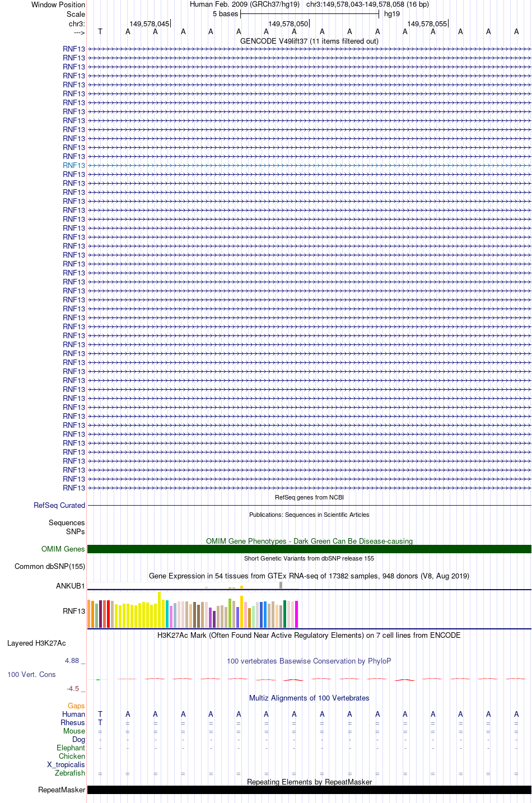Image resolution: width=532 pixels, height=803 pixels.
Task: Click the RNF13 label beside the GTEx bar chart
Action: pos(74,611)
